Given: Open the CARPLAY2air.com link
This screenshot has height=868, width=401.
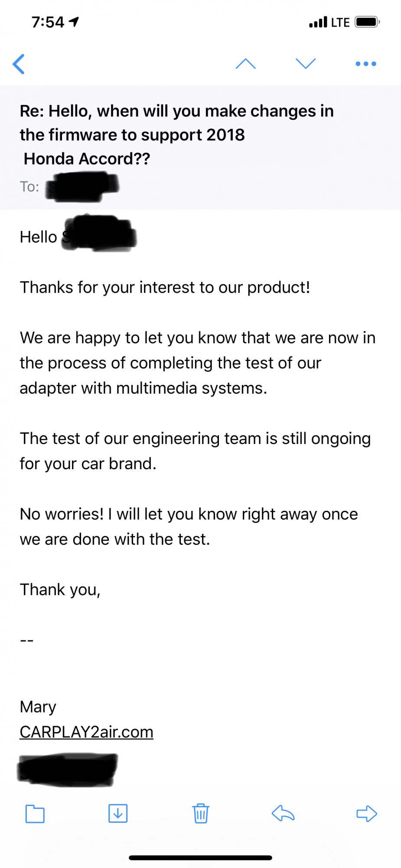Looking at the screenshot, I should 86,732.
